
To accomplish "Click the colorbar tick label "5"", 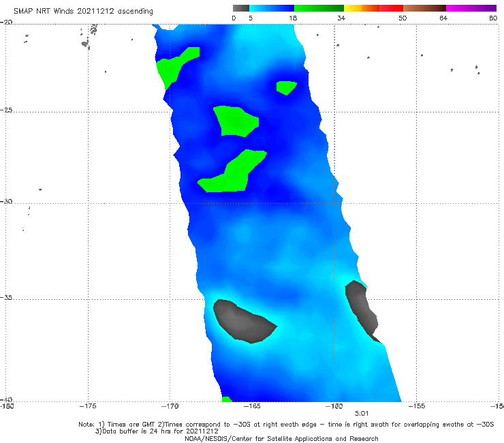I will (251, 18).
